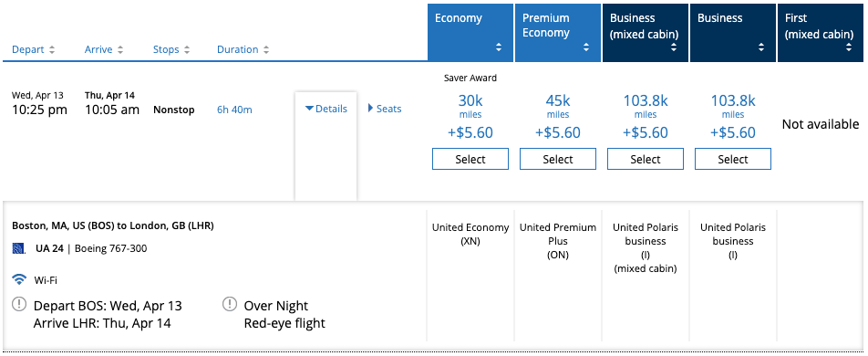Select the Business 103.8k miles fare
This screenshot has height=356, width=868.
(x=732, y=159)
